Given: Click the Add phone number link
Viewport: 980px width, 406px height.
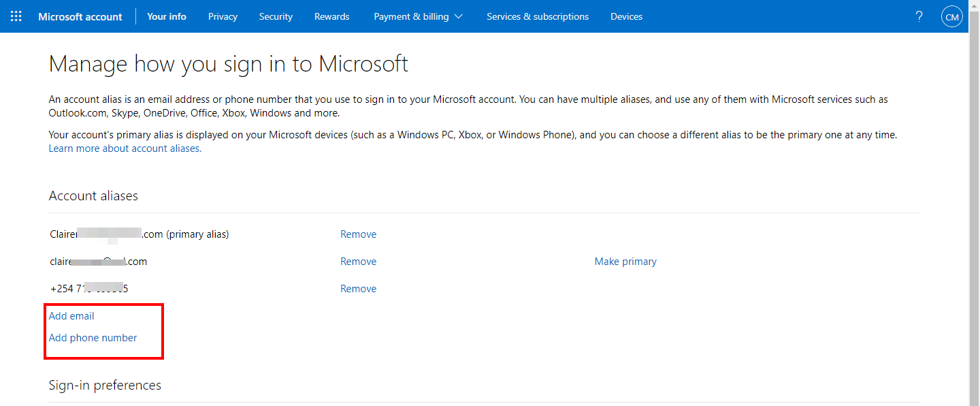Looking at the screenshot, I should 93,338.
